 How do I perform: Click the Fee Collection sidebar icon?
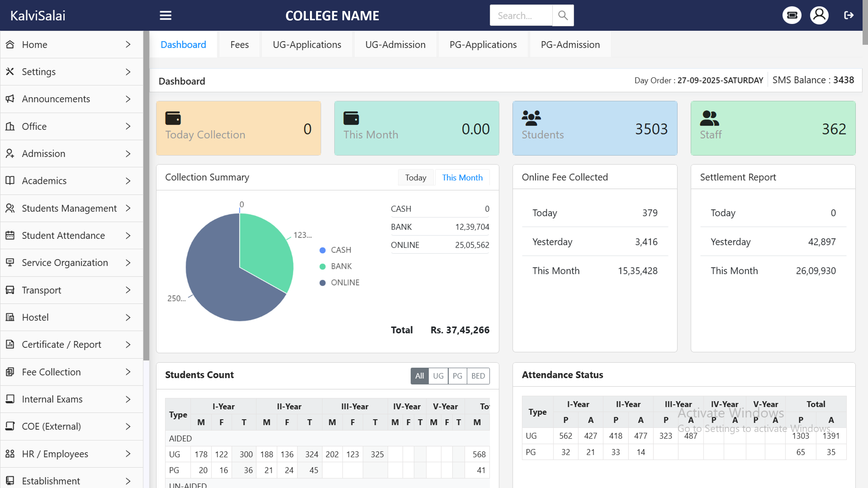click(x=10, y=372)
